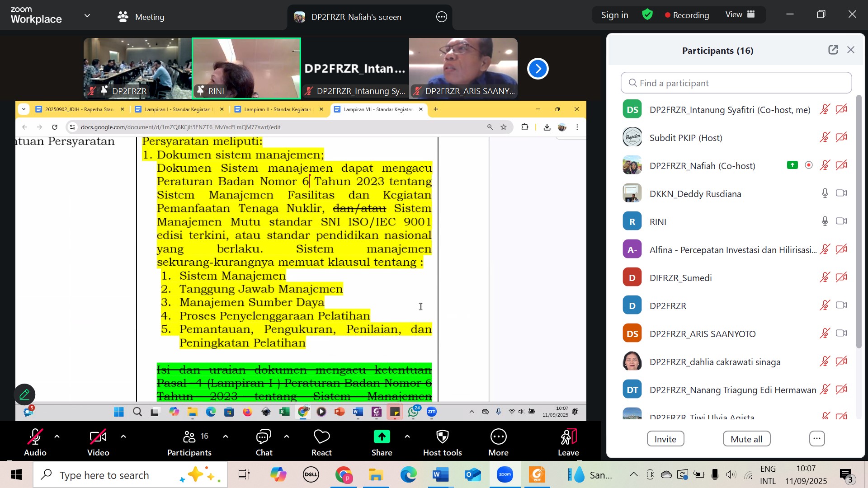The image size is (868, 488).
Task: Expand the video settings caret
Action: (x=123, y=436)
